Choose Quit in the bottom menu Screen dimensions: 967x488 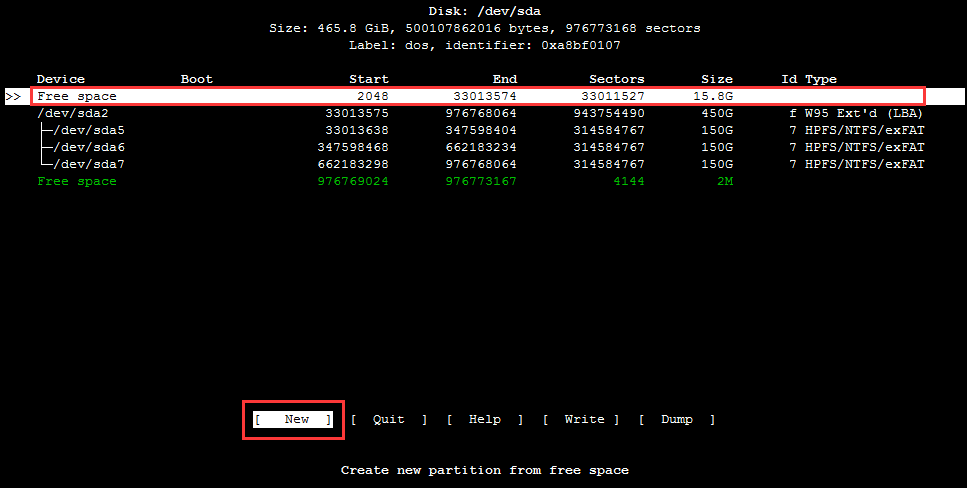388,420
